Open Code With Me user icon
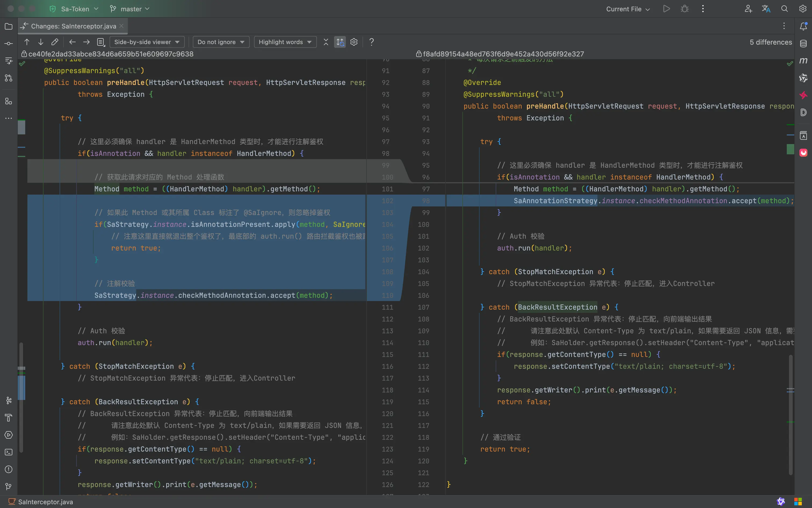 [748, 9]
